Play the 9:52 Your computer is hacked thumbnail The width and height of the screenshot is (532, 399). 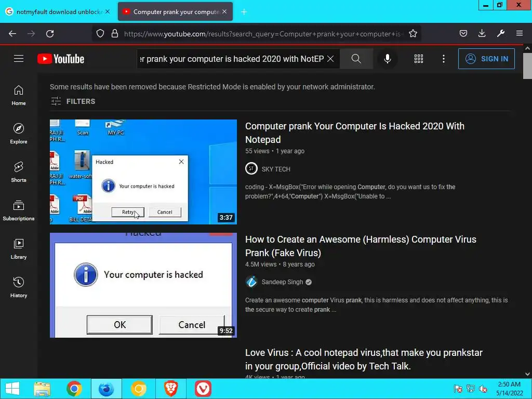[143, 285]
